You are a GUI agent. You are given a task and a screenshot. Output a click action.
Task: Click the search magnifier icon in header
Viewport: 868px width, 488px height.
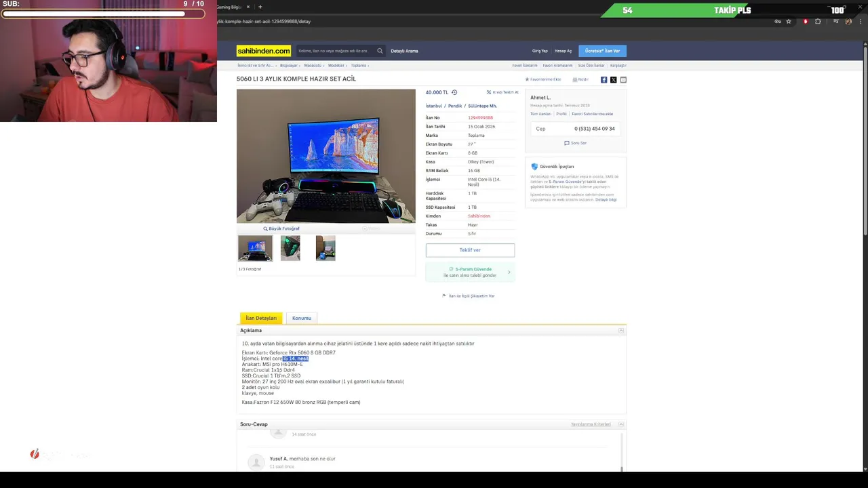tap(380, 51)
